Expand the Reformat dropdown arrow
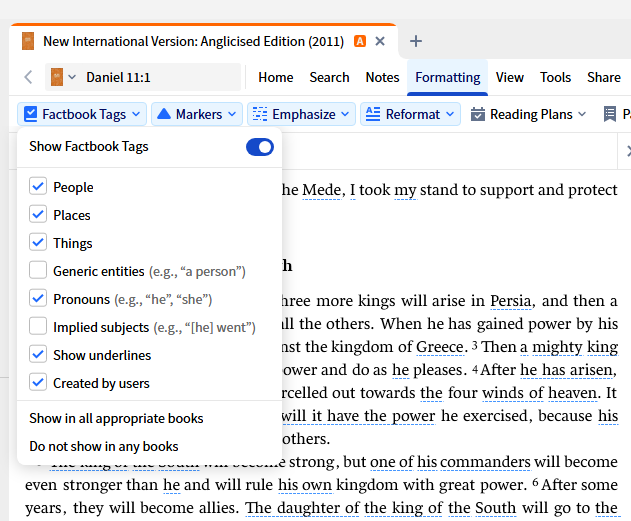The image size is (631, 521). [x=450, y=114]
